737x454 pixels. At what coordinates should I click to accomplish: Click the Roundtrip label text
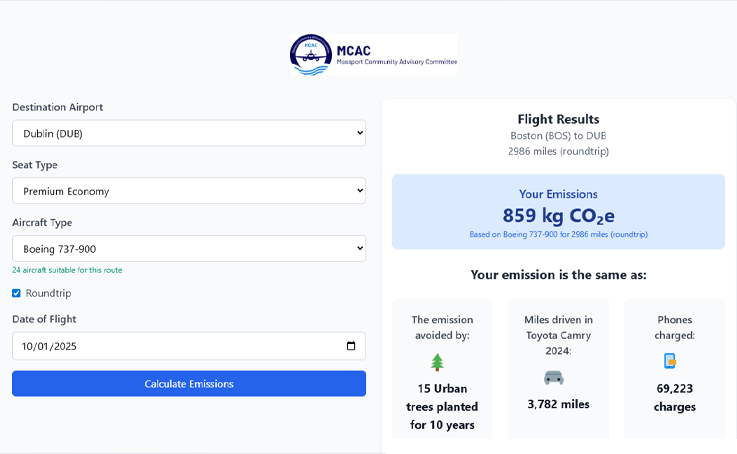[48, 293]
